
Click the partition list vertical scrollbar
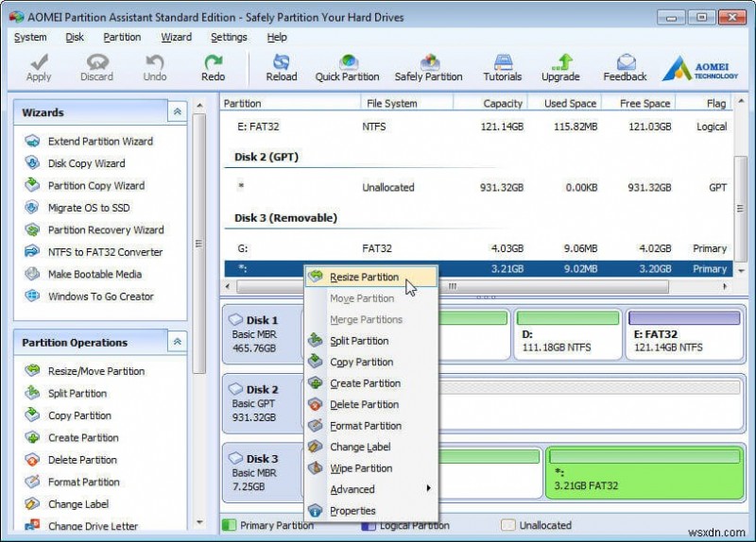[740, 209]
